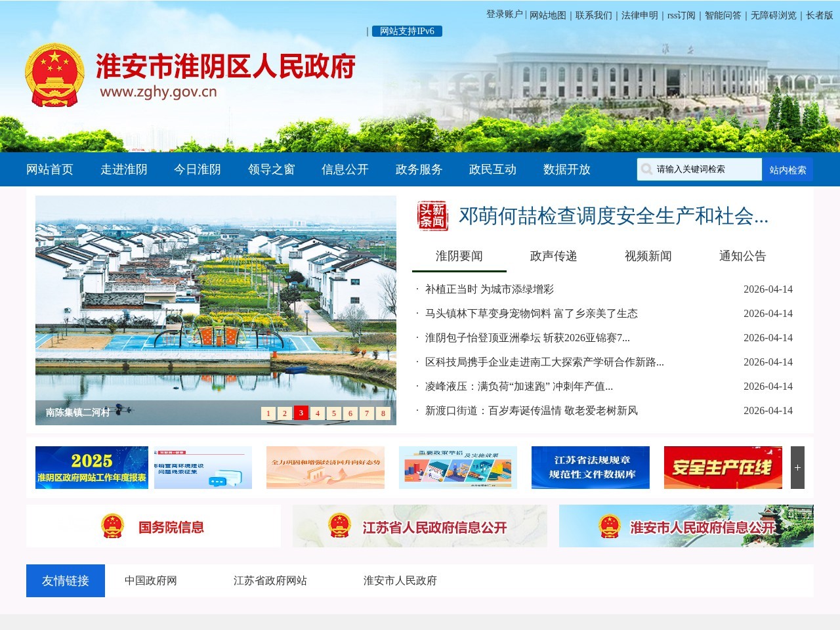Open 网站首页 in the navigation bar
Image resolution: width=840 pixels, height=630 pixels.
tap(50, 169)
